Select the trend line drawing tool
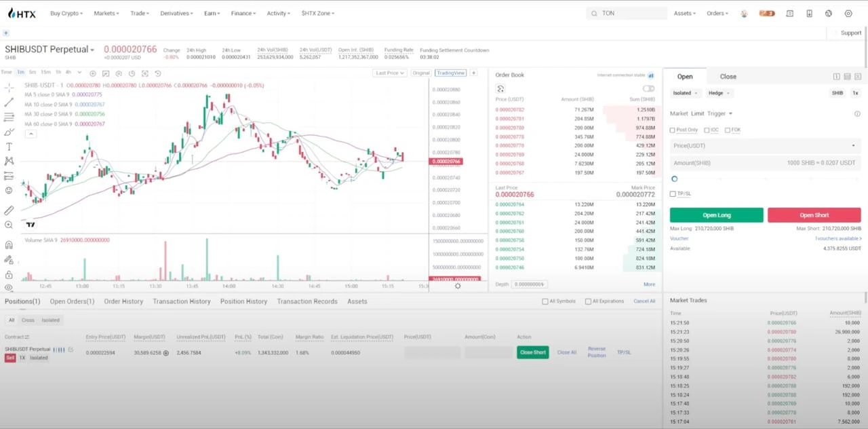 [9, 102]
